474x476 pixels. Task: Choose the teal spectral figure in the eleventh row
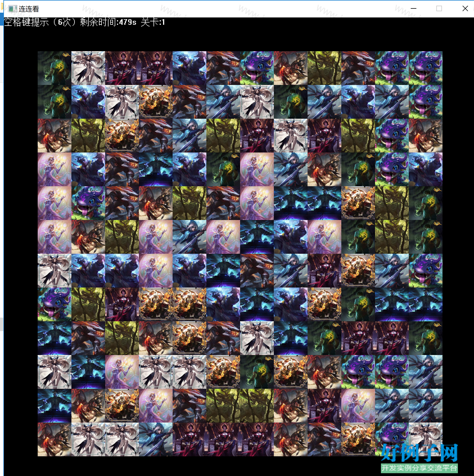[x=55, y=406]
